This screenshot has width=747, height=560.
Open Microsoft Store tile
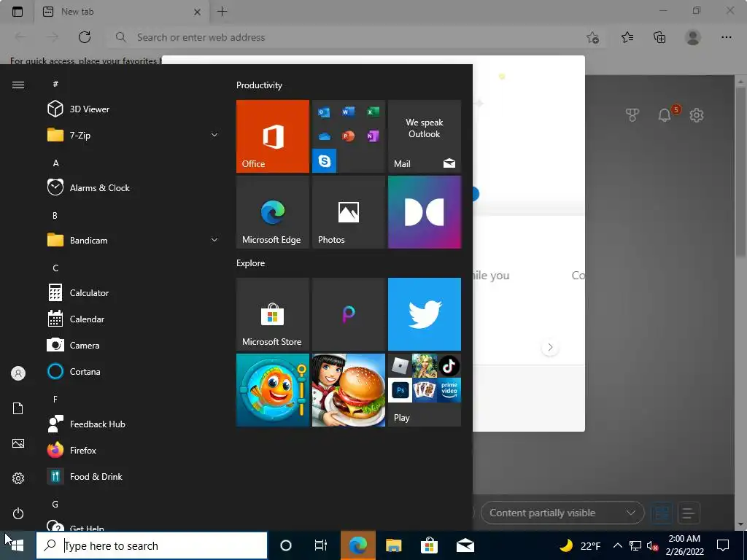(x=273, y=314)
